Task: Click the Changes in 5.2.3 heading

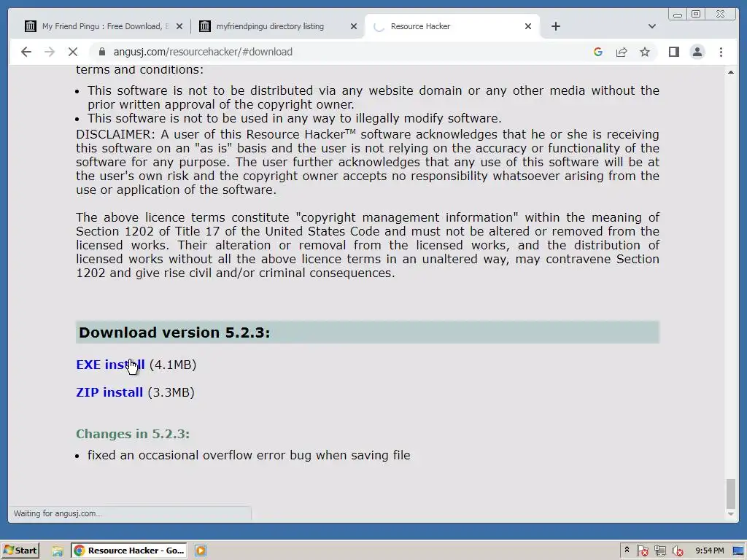Action: tap(133, 434)
